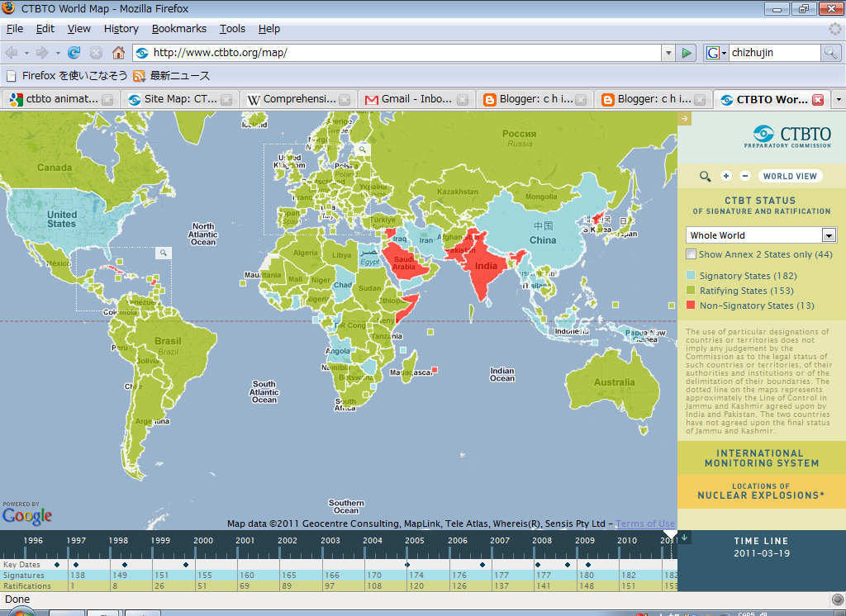Close the 'Site Map: CT...' tab

(x=226, y=100)
